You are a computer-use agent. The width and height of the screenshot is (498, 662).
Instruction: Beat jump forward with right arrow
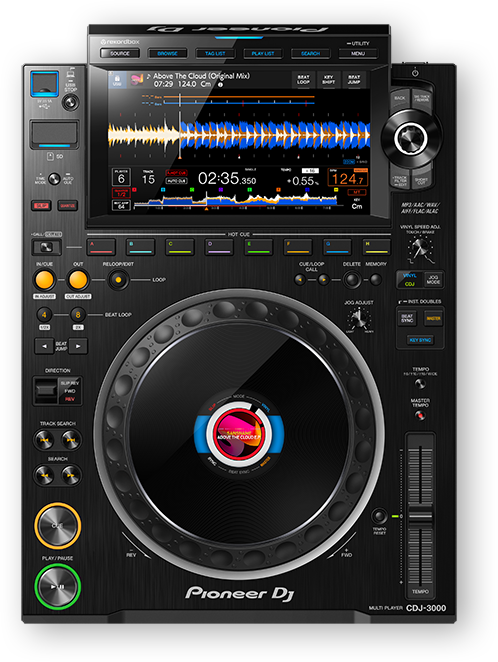pyautogui.click(x=78, y=346)
